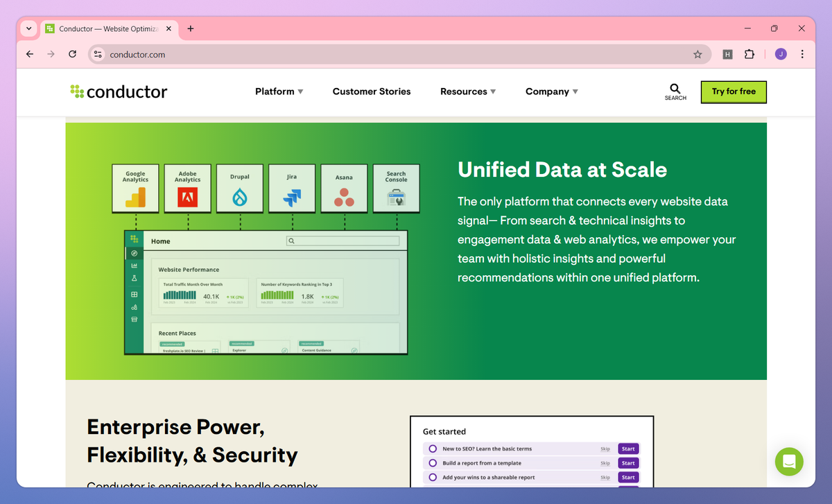The image size is (832, 504).
Task: Open the tab search chevron dropdown
Action: [x=28, y=28]
